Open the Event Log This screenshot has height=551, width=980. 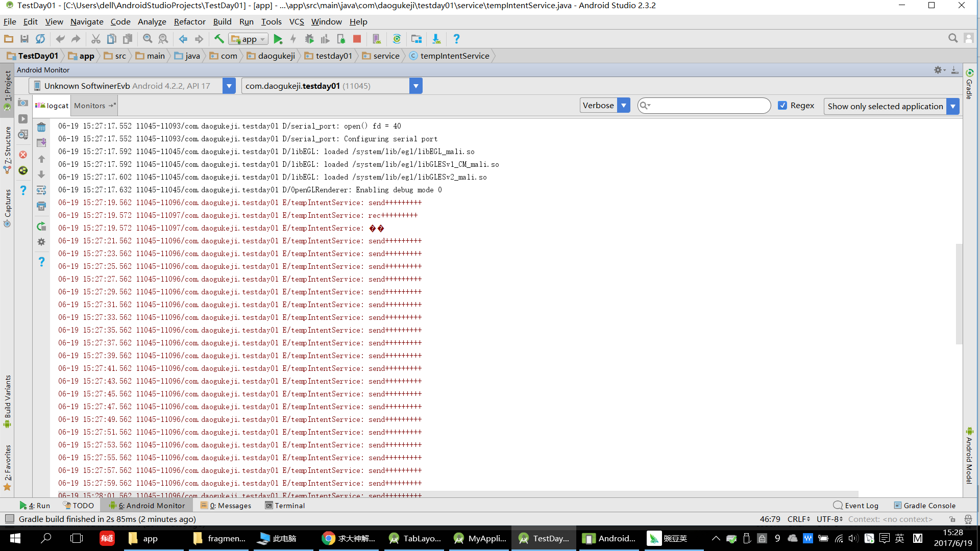(856, 506)
